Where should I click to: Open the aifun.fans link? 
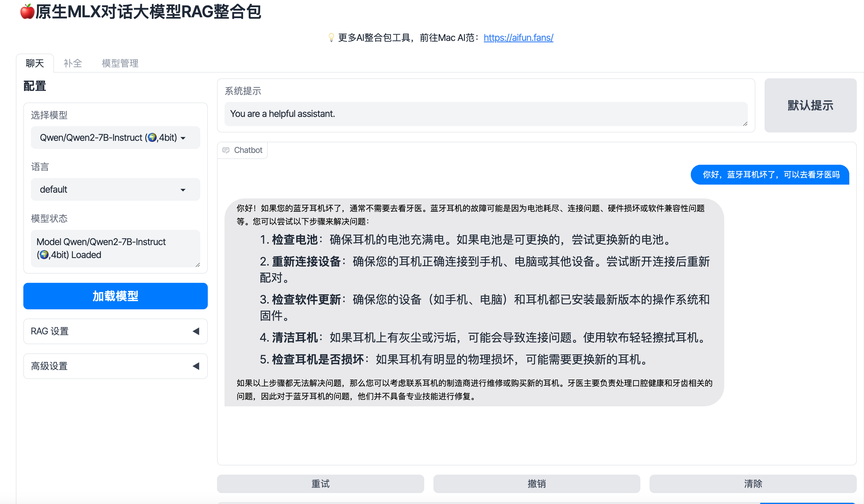(x=518, y=38)
